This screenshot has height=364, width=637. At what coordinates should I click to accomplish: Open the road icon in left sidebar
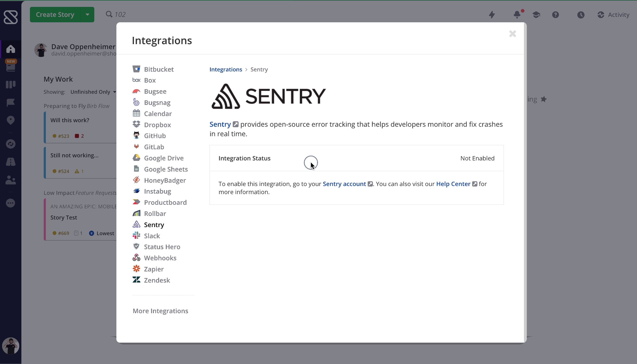[10, 162]
